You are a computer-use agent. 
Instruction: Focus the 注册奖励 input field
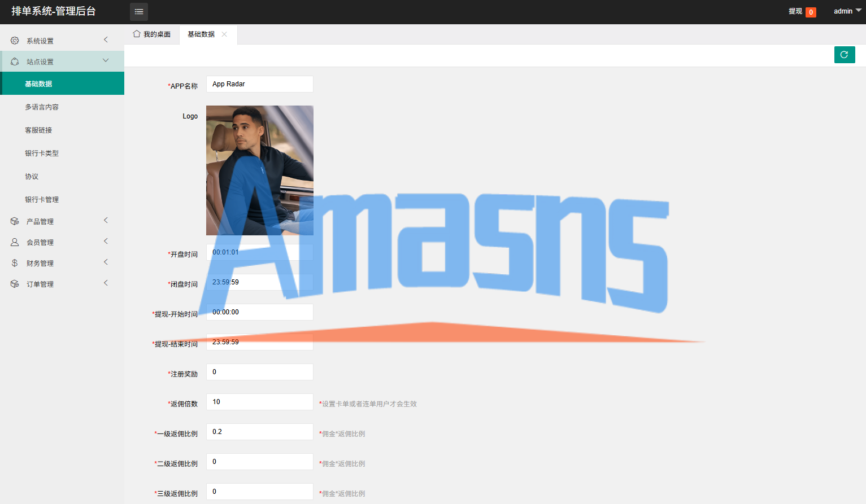tap(260, 372)
